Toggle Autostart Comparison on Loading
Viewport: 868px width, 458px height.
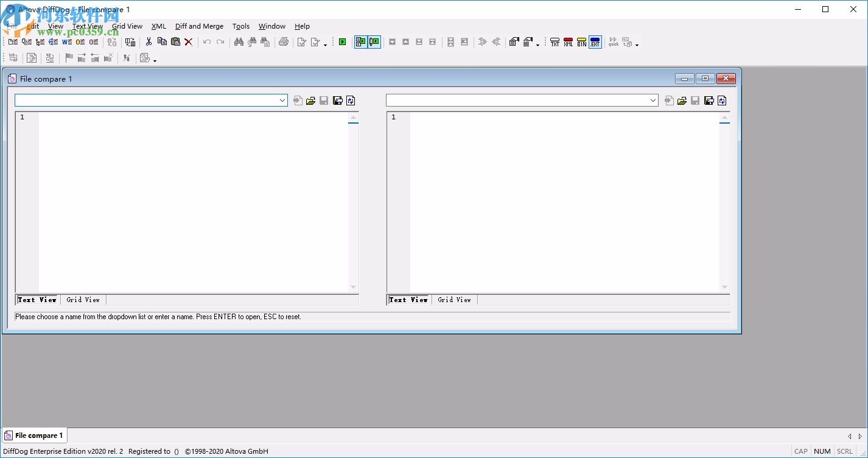coord(360,42)
